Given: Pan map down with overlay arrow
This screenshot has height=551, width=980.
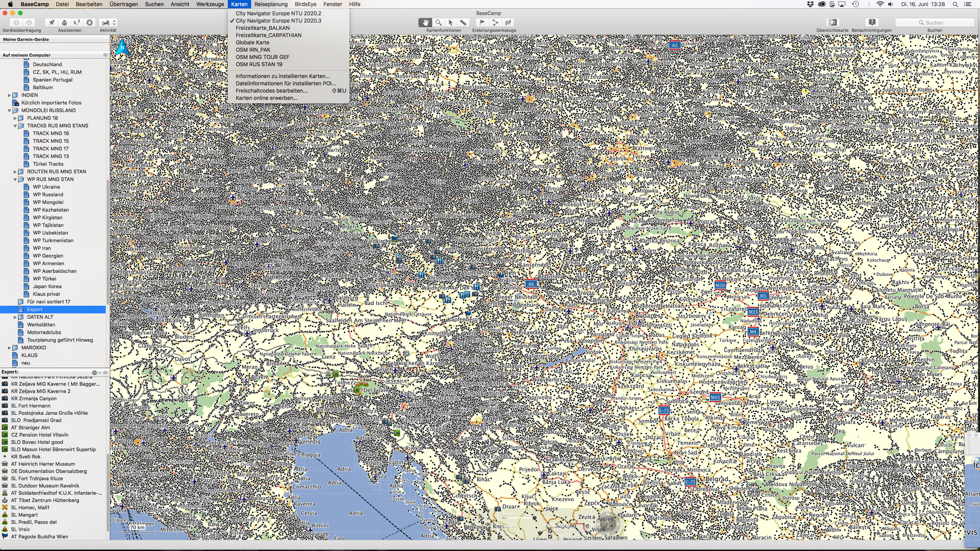Looking at the screenshot, I should pyautogui.click(x=481, y=531).
